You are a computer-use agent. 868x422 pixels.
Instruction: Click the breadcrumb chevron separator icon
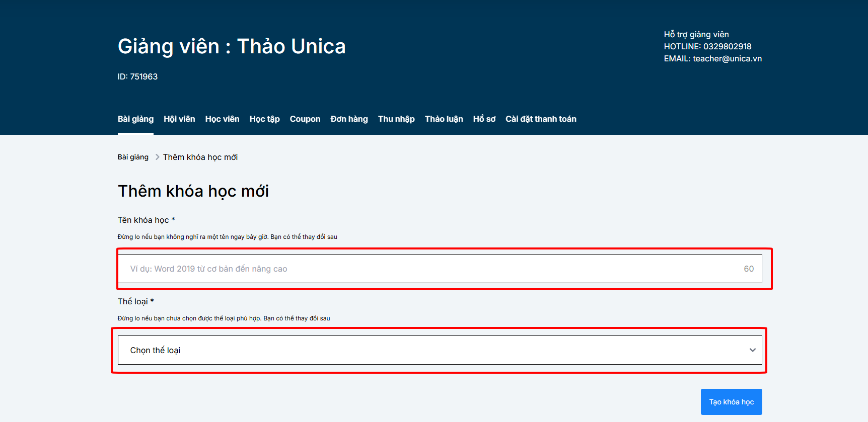[157, 157]
